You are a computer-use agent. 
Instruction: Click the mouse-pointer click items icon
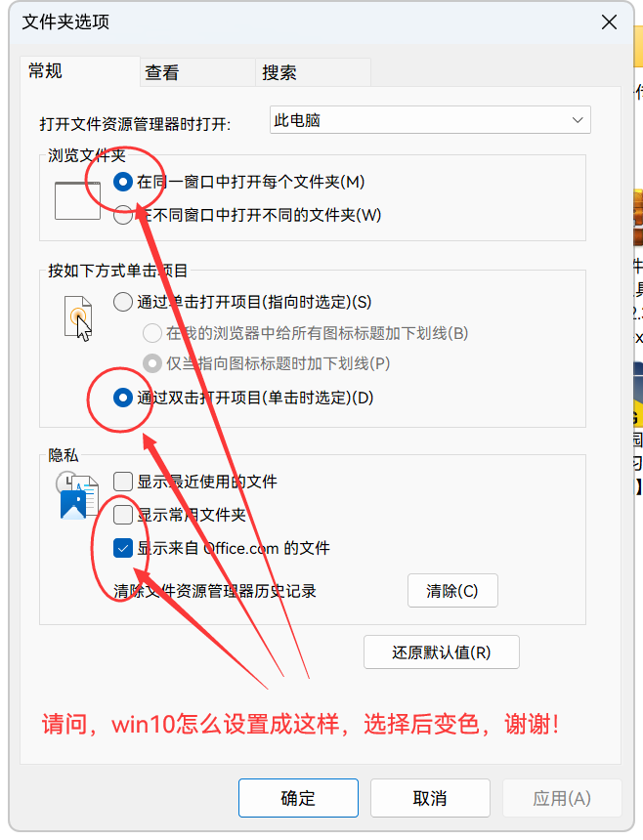(x=78, y=318)
